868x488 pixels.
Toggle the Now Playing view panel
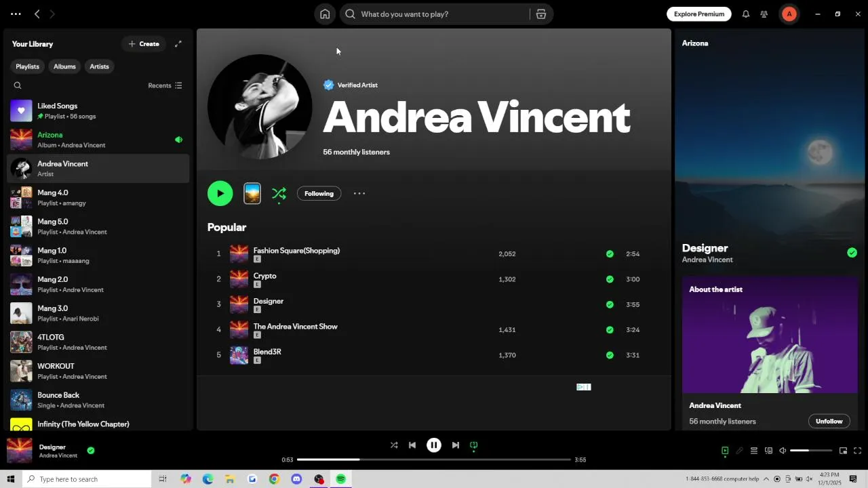tap(725, 451)
